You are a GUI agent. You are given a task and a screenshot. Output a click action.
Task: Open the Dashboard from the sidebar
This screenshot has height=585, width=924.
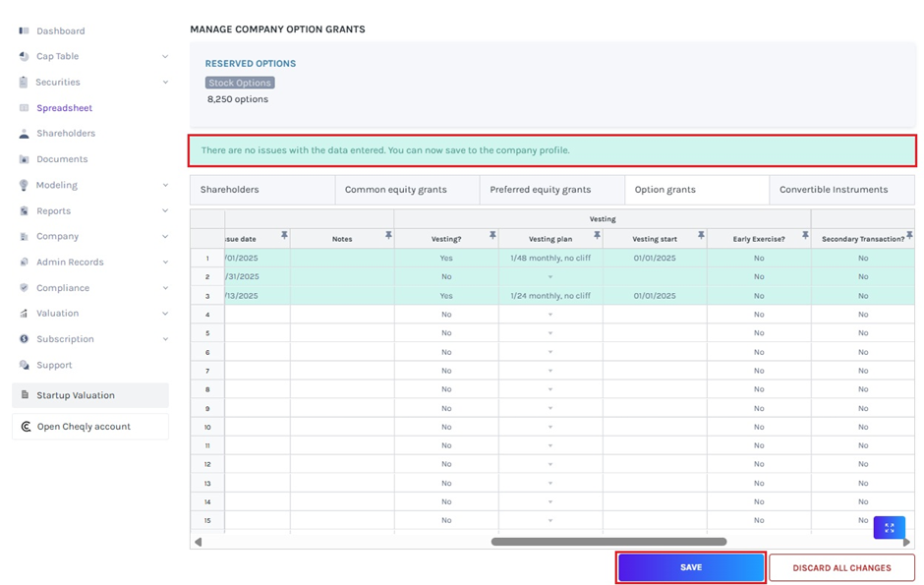coord(24,30)
